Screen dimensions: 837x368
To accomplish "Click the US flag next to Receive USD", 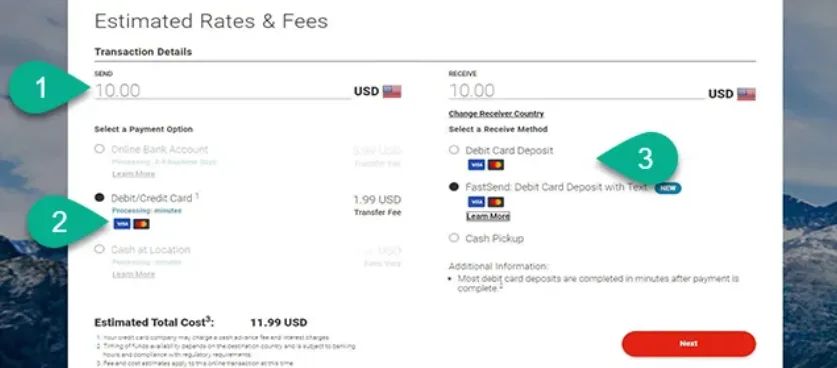I will click(746, 94).
